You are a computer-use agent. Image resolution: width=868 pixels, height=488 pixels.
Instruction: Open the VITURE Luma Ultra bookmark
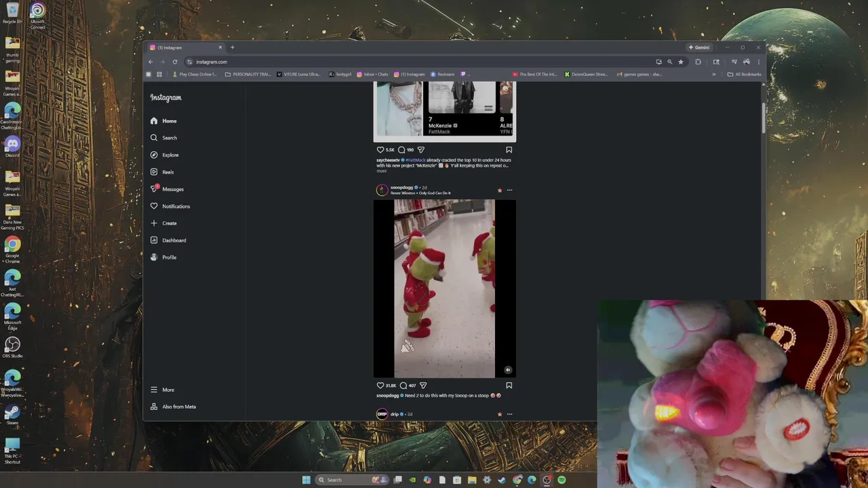click(299, 75)
